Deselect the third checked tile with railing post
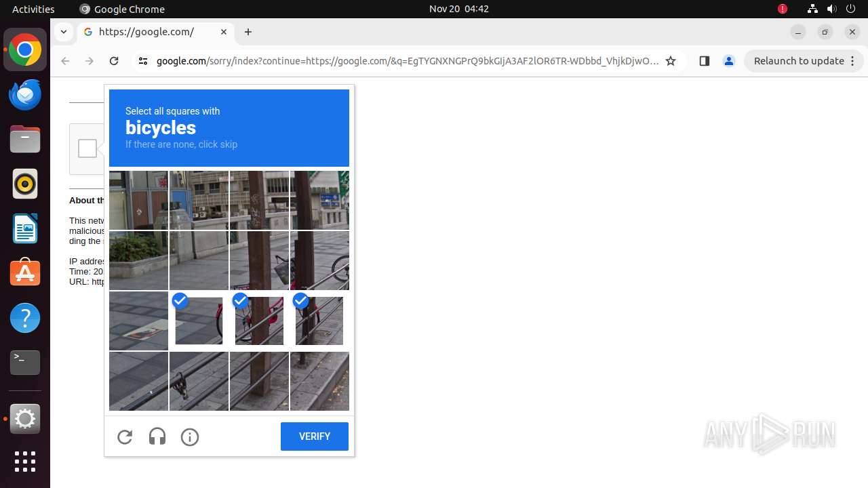The height and width of the screenshot is (488, 868). (x=319, y=321)
